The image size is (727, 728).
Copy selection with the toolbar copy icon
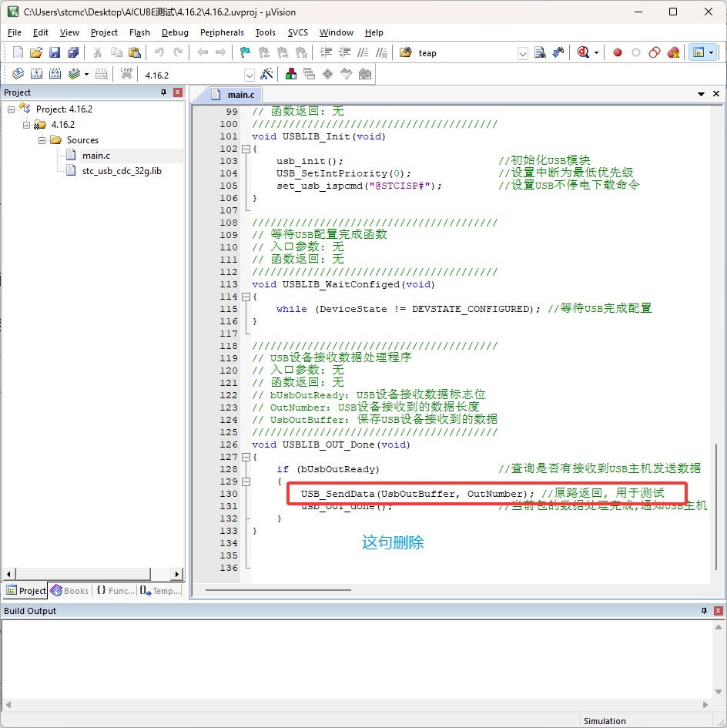pos(116,52)
